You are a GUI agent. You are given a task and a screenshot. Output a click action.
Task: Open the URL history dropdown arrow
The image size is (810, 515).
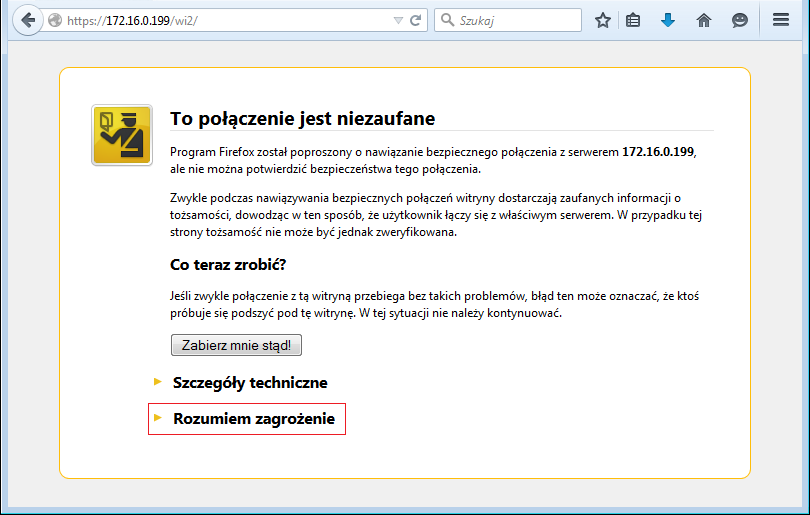pyautogui.click(x=398, y=21)
